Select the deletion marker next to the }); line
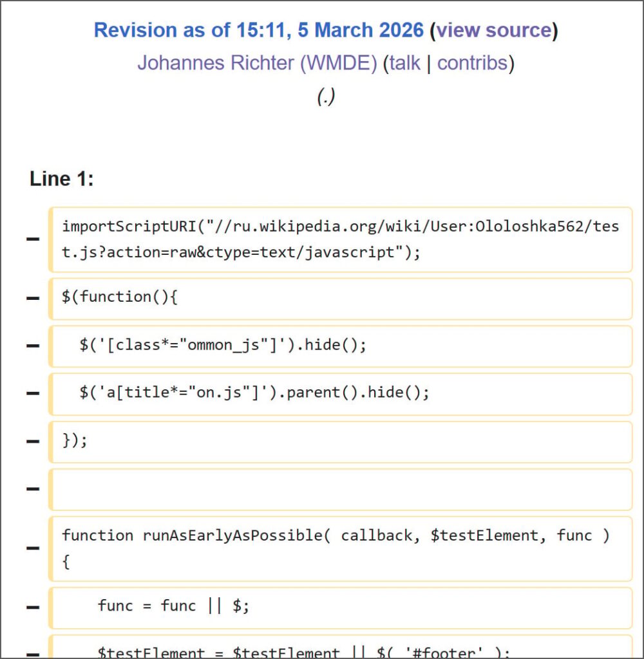Screen dimensions: 644x659 click(32, 441)
